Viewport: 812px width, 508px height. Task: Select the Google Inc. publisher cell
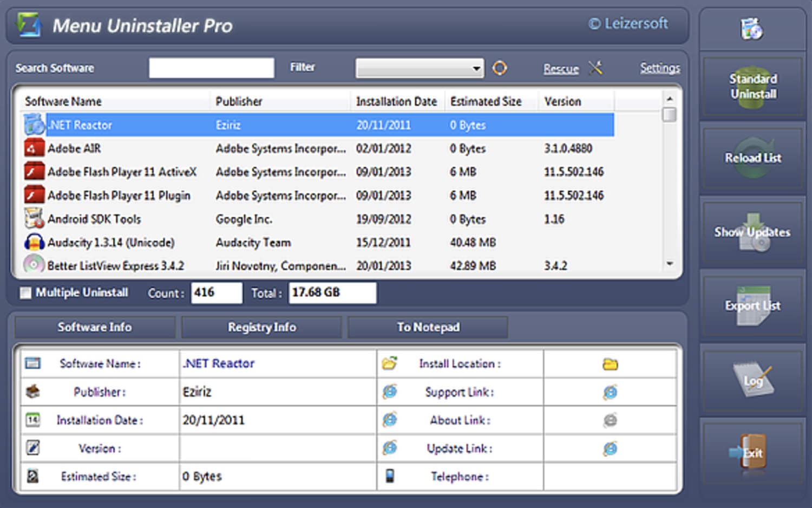[244, 219]
